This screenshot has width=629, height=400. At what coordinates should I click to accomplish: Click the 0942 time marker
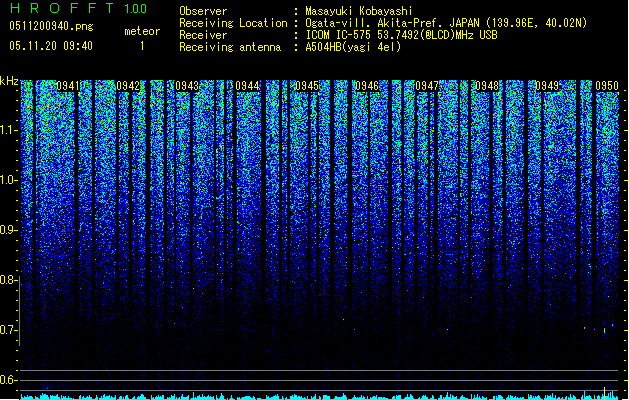[x=128, y=86]
